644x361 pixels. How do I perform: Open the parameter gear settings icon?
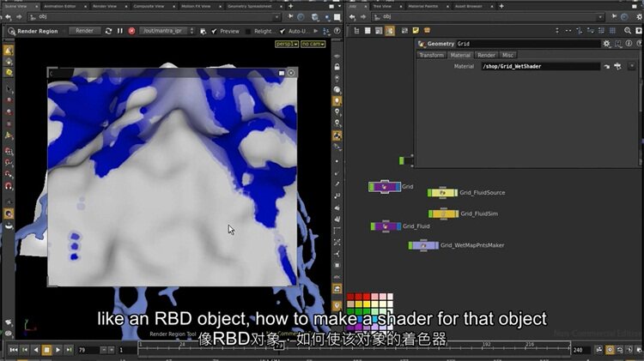point(606,43)
